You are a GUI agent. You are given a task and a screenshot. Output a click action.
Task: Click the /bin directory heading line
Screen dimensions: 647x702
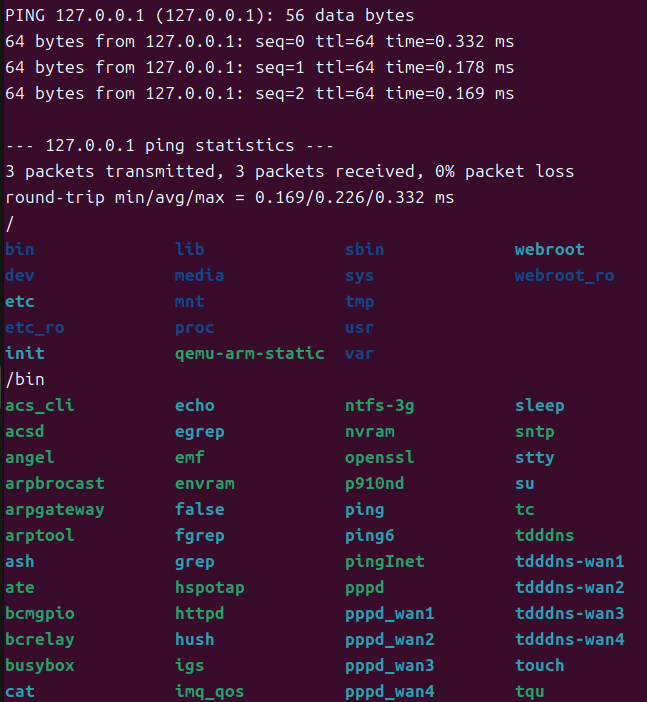click(x=24, y=379)
